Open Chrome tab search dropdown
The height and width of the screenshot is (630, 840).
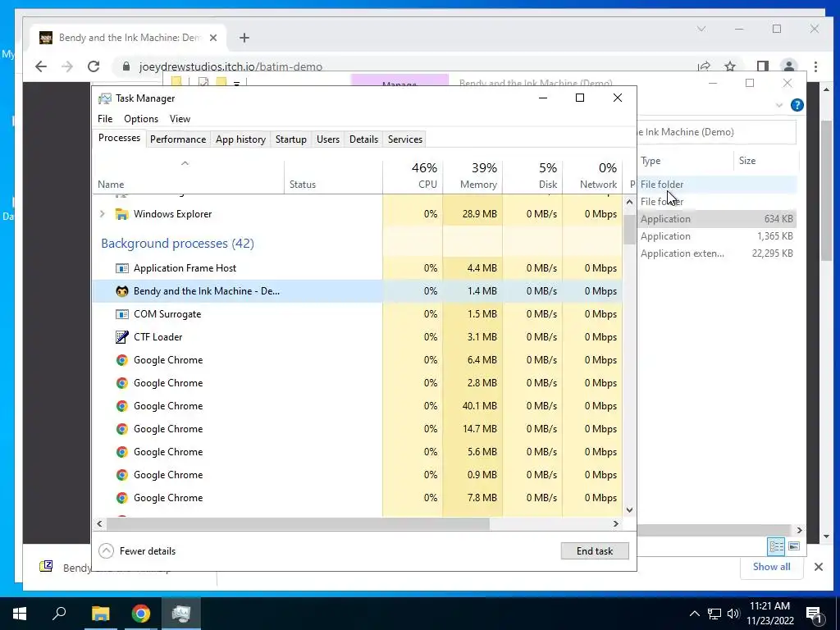click(x=701, y=29)
